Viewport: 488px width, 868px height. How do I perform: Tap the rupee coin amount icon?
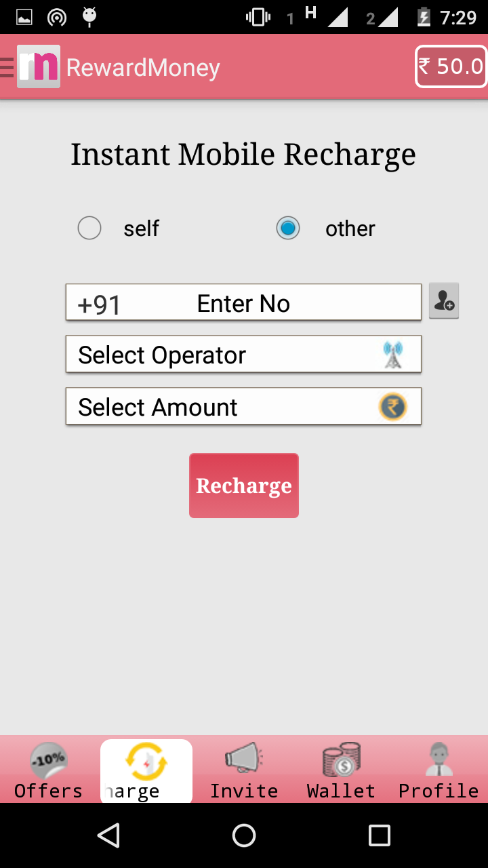(392, 407)
